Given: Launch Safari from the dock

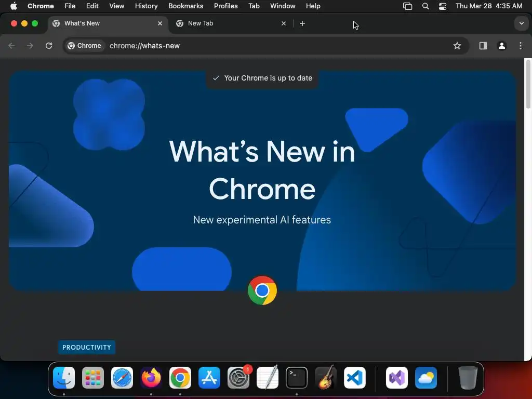Looking at the screenshot, I should pyautogui.click(x=122, y=378).
